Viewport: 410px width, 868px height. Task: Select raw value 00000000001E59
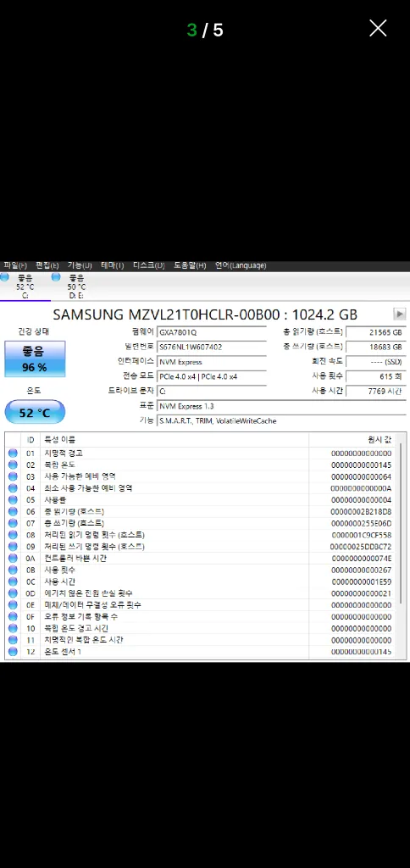(361, 581)
